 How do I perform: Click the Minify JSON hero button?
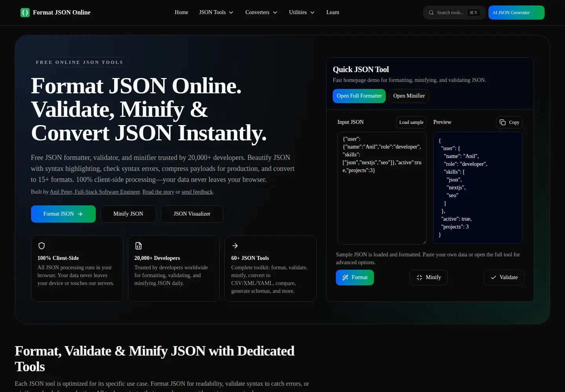click(x=128, y=214)
